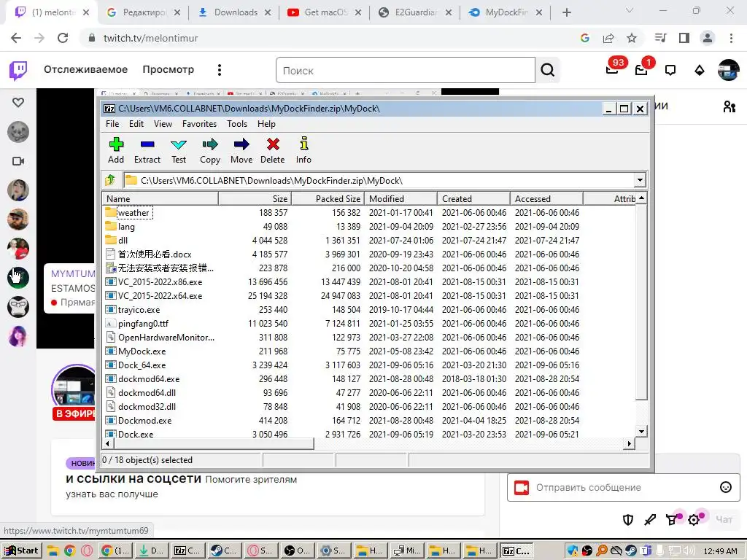This screenshot has height=560, width=747.
Task: Click the 7-Zip horizontal scrollbar right arrow
Action: 630,443
